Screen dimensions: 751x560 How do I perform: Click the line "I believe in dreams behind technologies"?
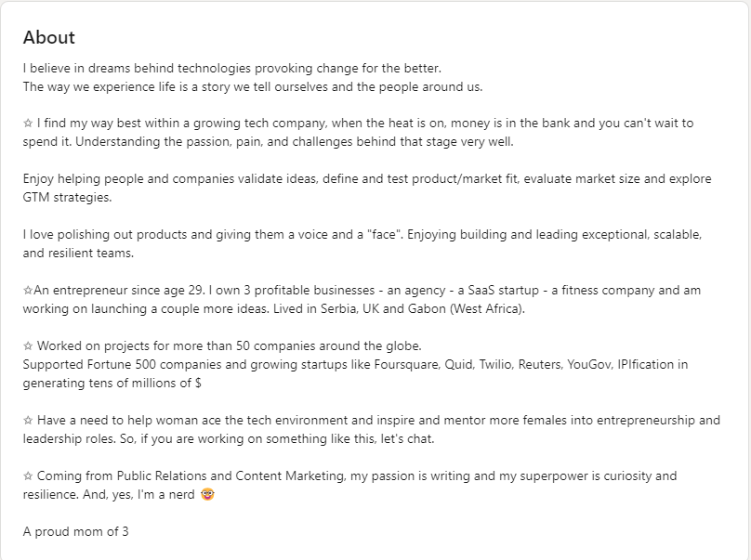(x=231, y=69)
